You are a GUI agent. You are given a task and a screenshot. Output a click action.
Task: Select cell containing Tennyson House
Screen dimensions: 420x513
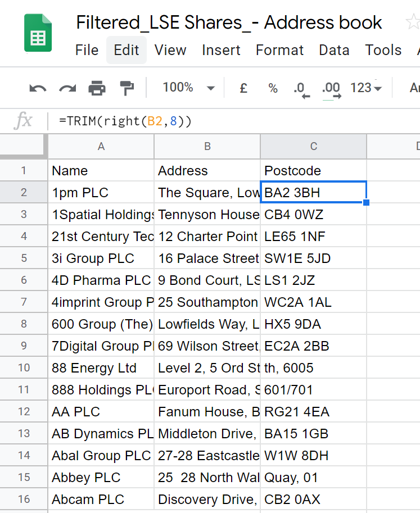(207, 214)
